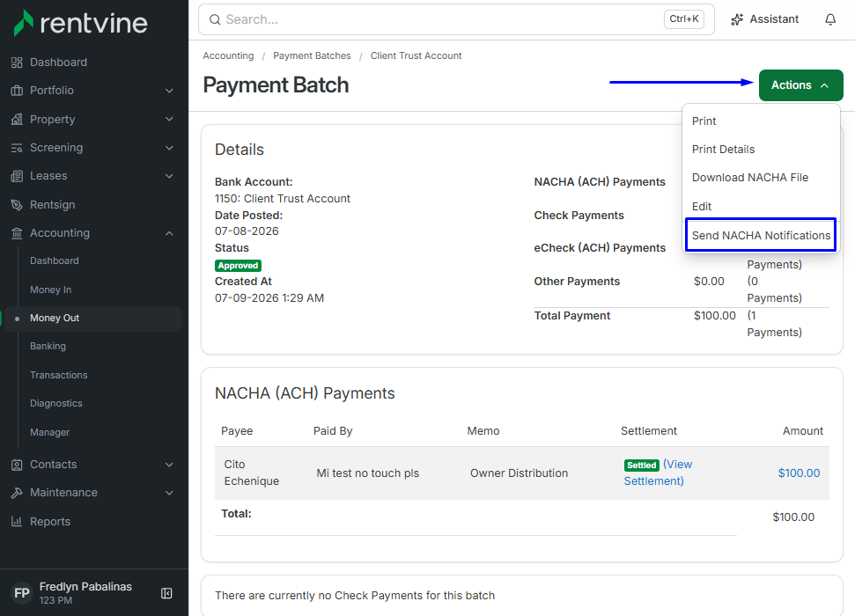This screenshot has height=616, width=855.
Task: Open Banking submenu item
Action: pyautogui.click(x=48, y=346)
